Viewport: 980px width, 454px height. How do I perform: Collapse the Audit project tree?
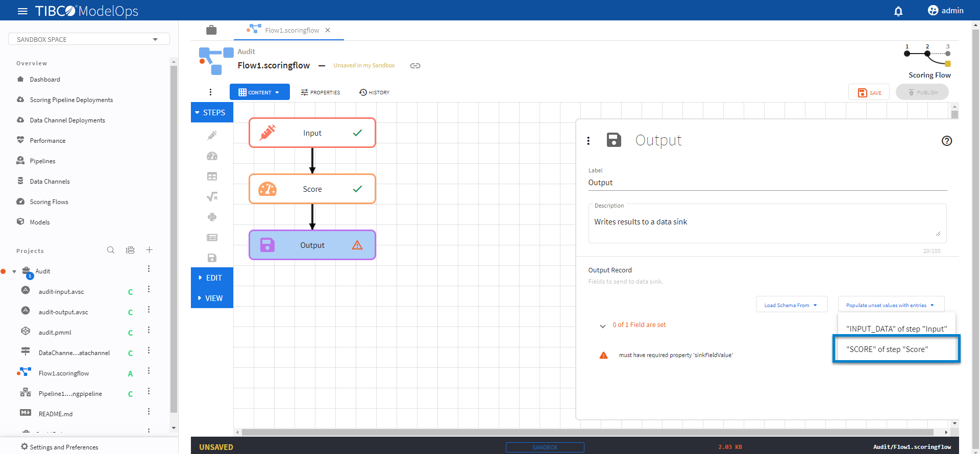tap(14, 271)
